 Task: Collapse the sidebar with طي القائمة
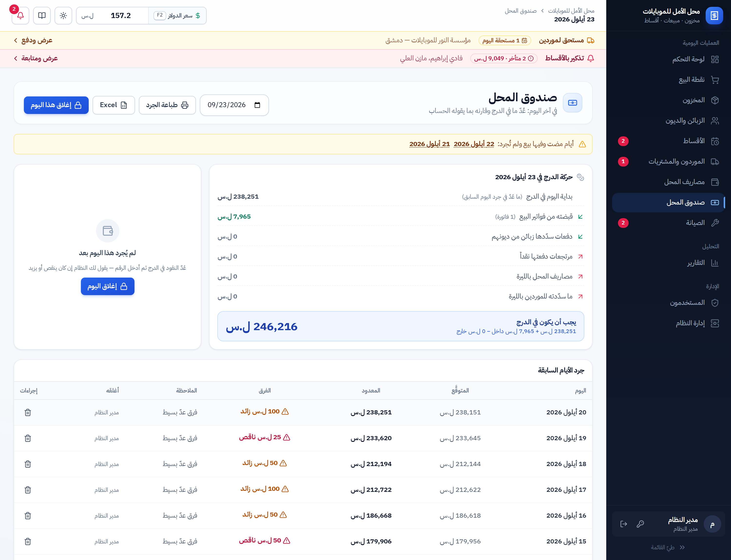pos(668,547)
